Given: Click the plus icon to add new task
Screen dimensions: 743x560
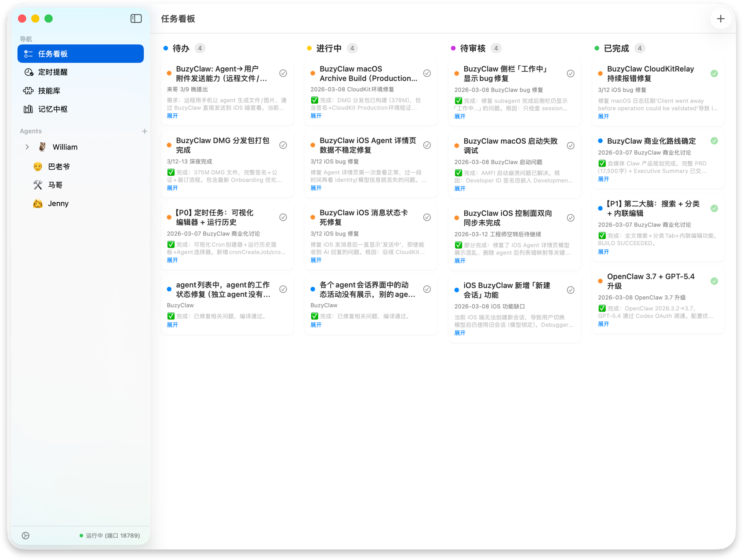Looking at the screenshot, I should click(x=720, y=19).
